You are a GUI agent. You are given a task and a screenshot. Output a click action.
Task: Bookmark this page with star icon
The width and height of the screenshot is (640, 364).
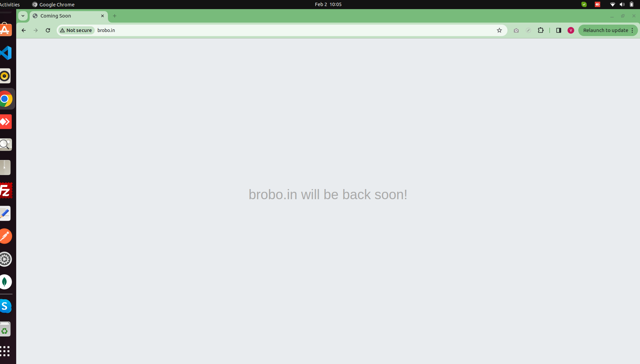pyautogui.click(x=499, y=30)
